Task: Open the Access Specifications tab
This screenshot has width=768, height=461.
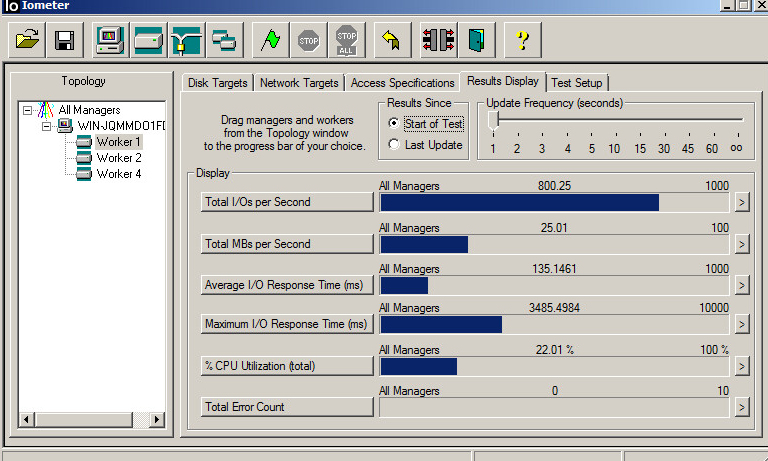Action: tap(402, 83)
